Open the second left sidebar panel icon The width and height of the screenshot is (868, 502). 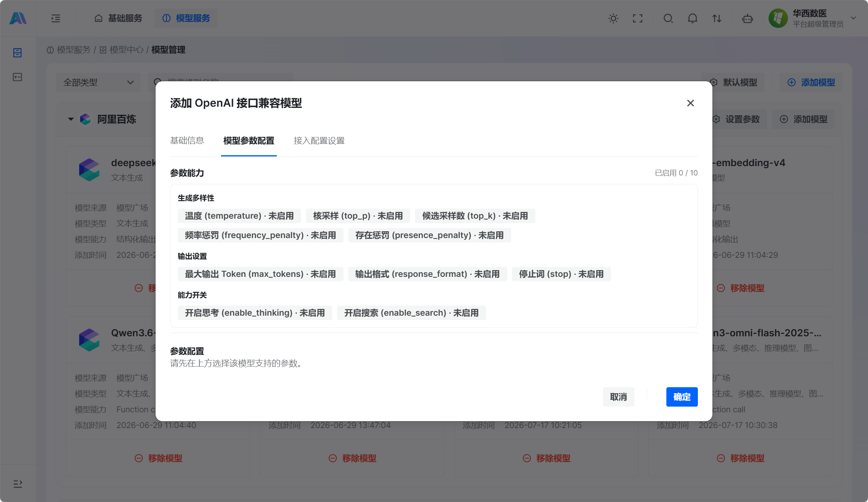[x=17, y=77]
